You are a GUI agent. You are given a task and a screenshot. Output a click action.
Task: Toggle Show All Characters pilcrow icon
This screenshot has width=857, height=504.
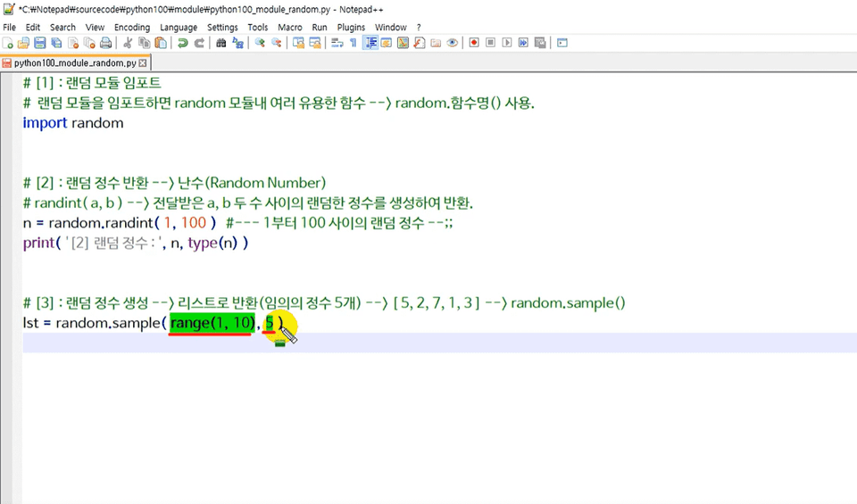pyautogui.click(x=354, y=43)
